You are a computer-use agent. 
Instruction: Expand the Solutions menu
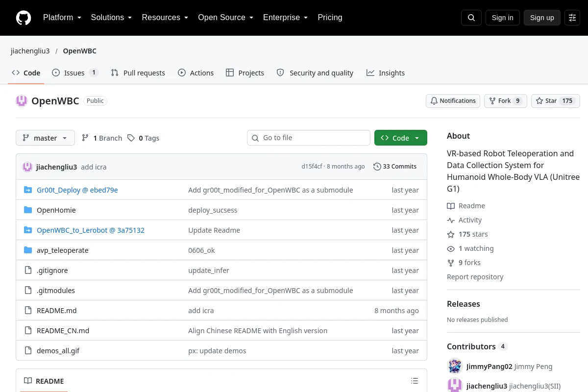(111, 18)
